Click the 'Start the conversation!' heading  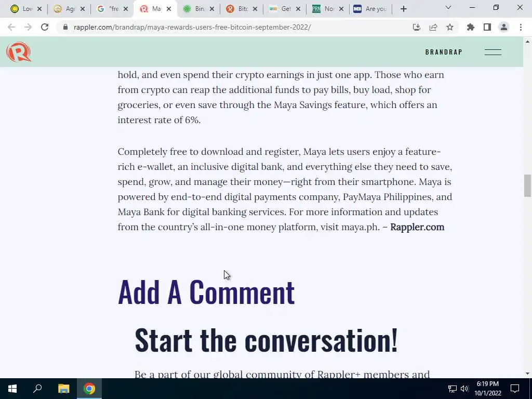coord(266,340)
